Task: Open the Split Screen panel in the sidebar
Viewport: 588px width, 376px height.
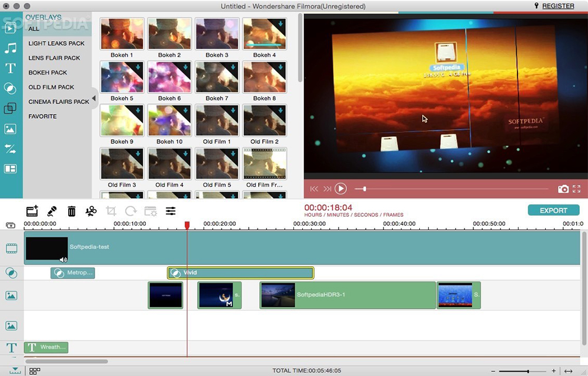Action: pos(11,169)
